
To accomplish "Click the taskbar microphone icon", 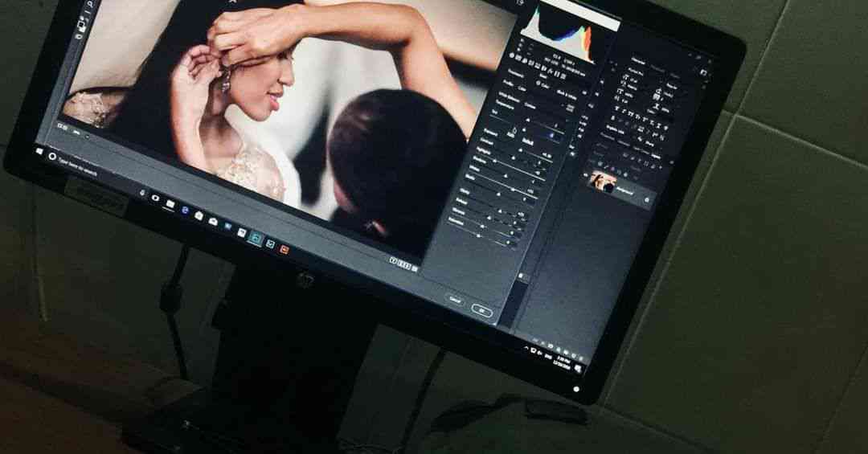I will (x=142, y=192).
